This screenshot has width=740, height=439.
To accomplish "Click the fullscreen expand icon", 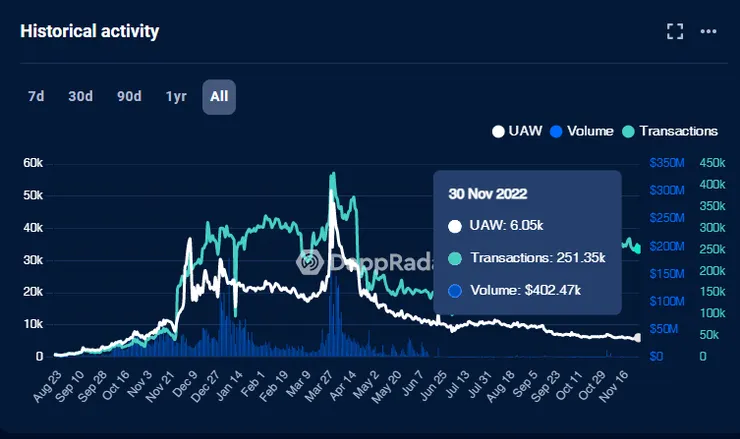I will click(x=675, y=31).
